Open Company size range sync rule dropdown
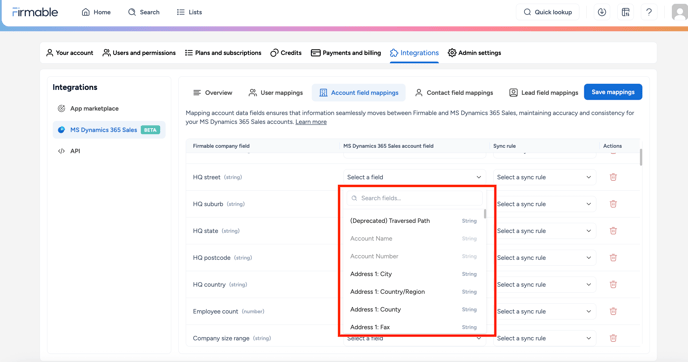Screen dimensions: 688x362 coord(545,338)
